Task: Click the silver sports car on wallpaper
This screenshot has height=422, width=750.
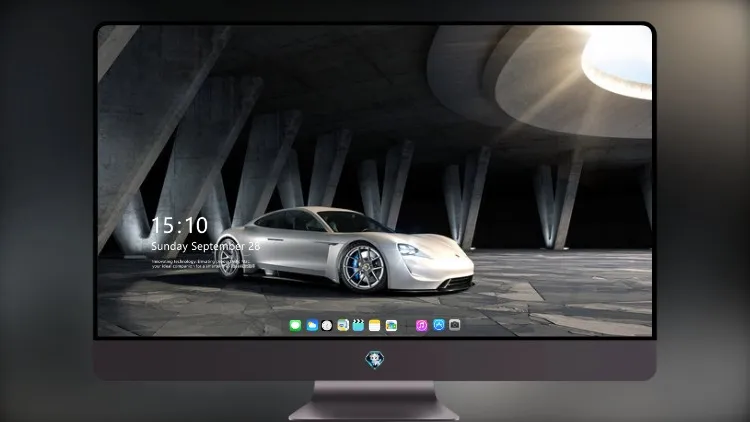Action: (344, 250)
